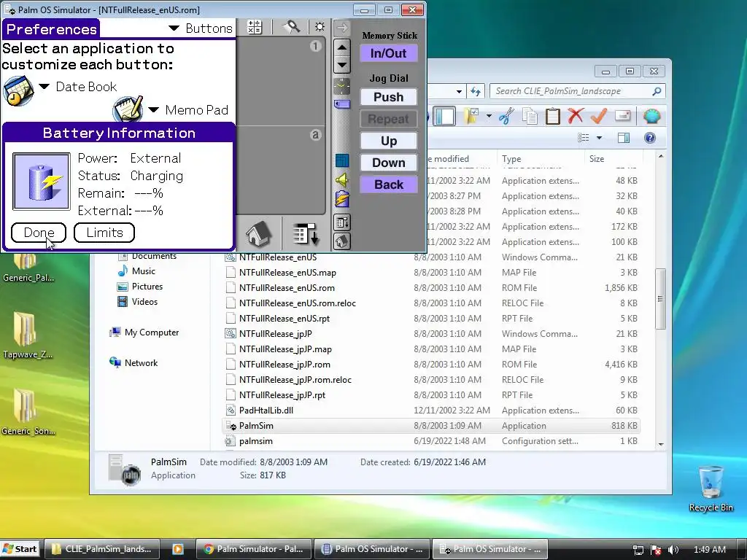
Task: Click the scissors Cut icon in Explorer
Action: click(x=506, y=116)
